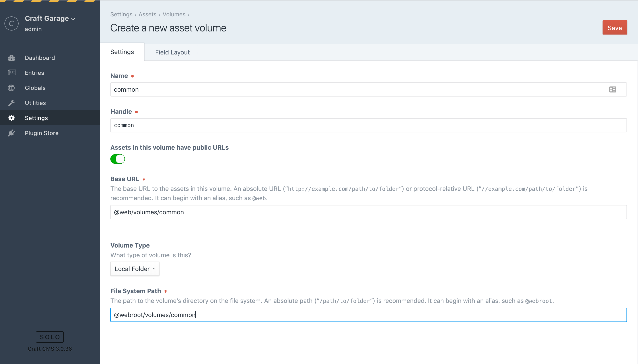Click the 'Assets in this volume have public URLs' label
Viewport: 638px width, 364px height.
pos(169,147)
